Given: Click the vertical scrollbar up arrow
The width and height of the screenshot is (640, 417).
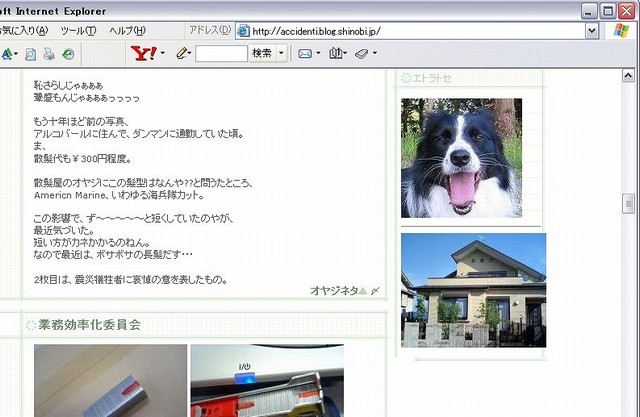Looking at the screenshot, I should [628, 76].
